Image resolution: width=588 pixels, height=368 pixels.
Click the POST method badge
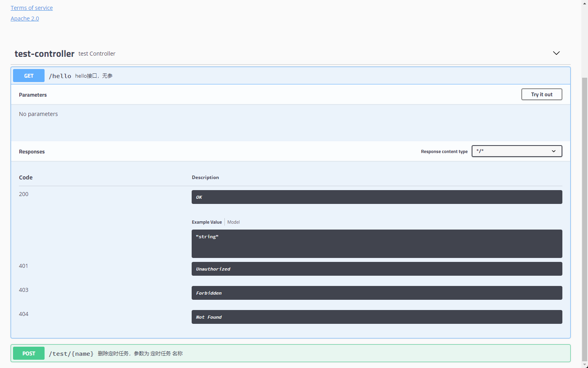(28, 353)
